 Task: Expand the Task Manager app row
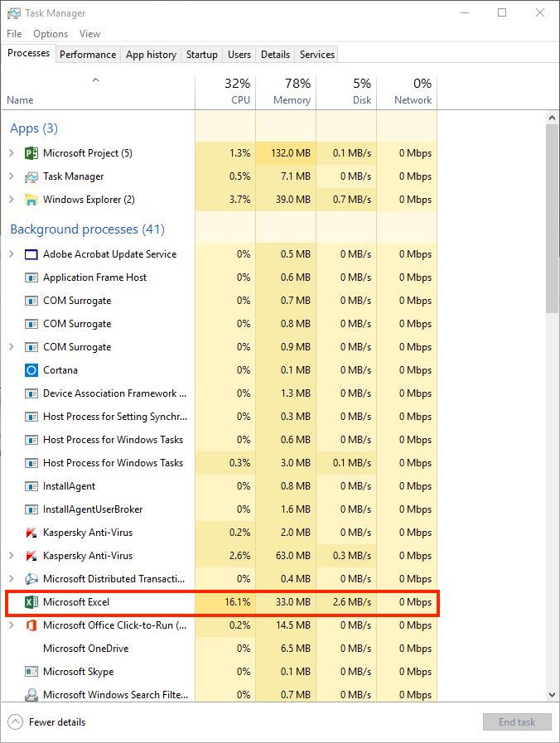click(12, 176)
